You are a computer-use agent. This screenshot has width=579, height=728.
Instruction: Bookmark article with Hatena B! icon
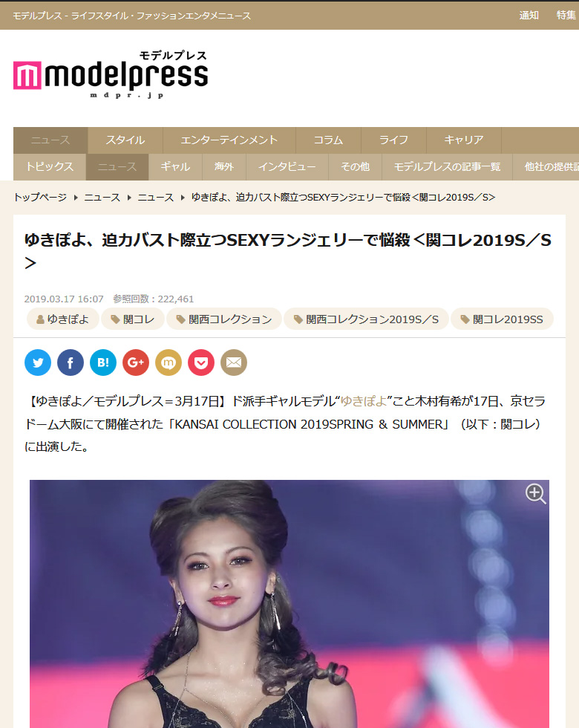103,363
